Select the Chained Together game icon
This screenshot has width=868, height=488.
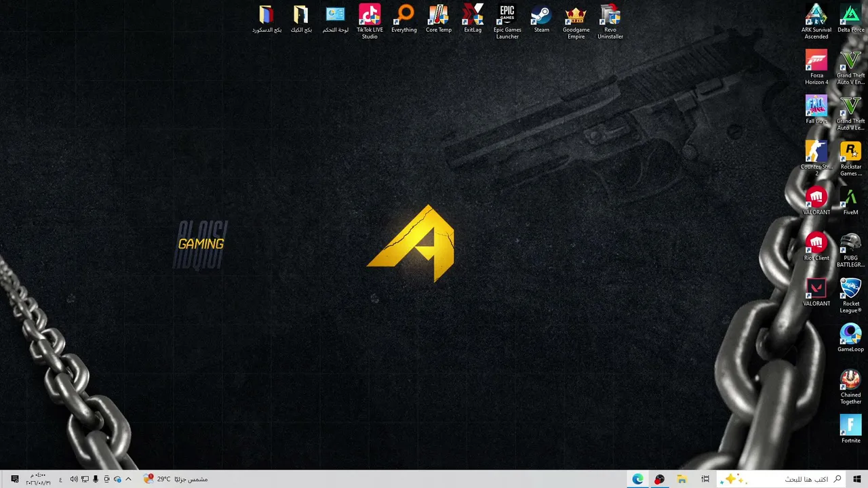850,387
